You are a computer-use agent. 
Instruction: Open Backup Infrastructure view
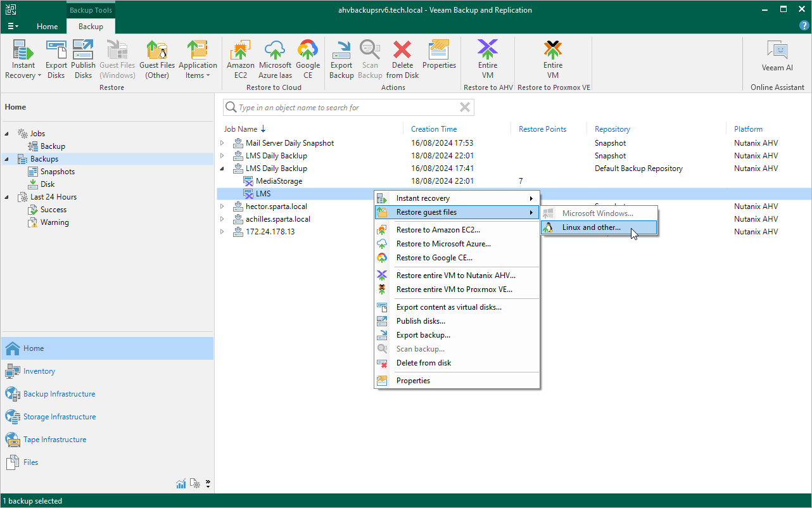[59, 394]
